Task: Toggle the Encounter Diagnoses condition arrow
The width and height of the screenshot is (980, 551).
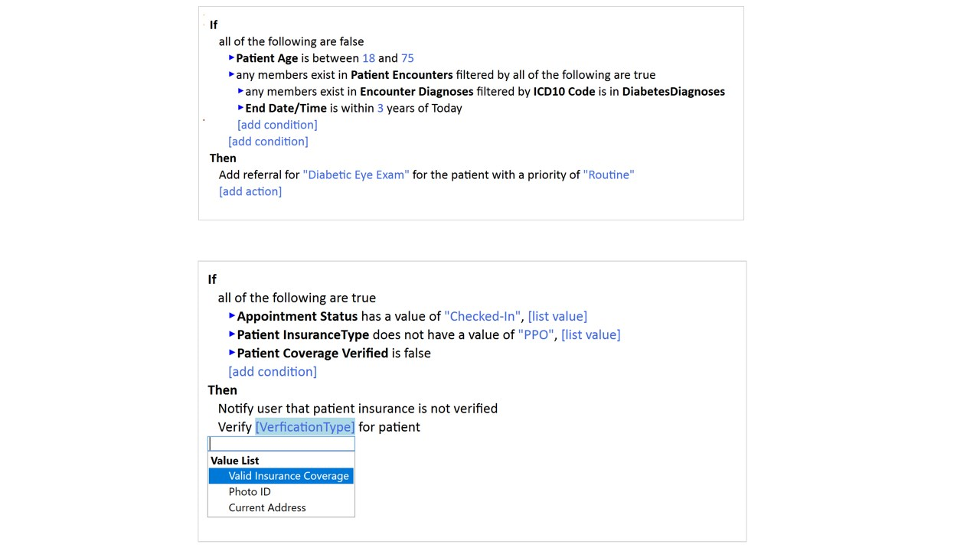Action: coord(240,92)
